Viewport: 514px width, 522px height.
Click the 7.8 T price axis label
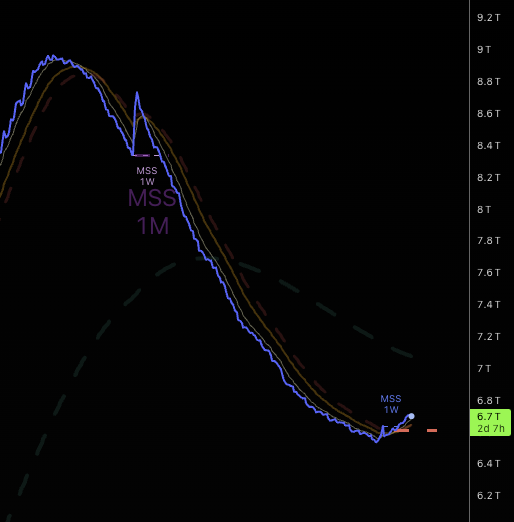489,241
